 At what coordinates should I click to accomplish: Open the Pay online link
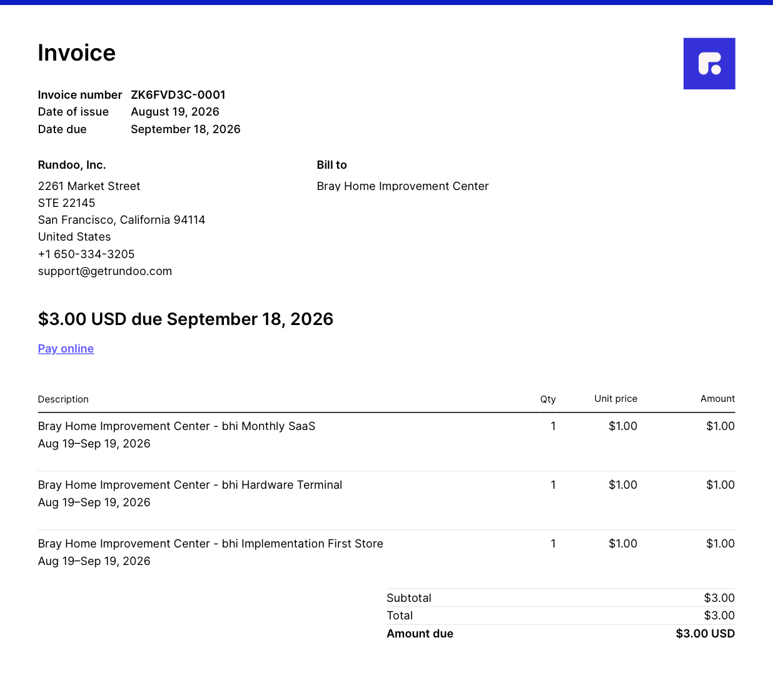coord(66,349)
